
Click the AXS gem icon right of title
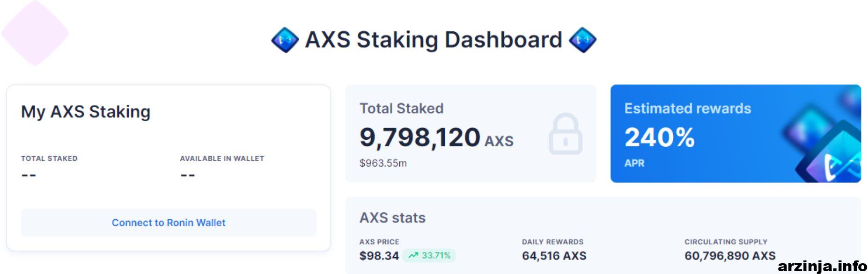coord(582,40)
